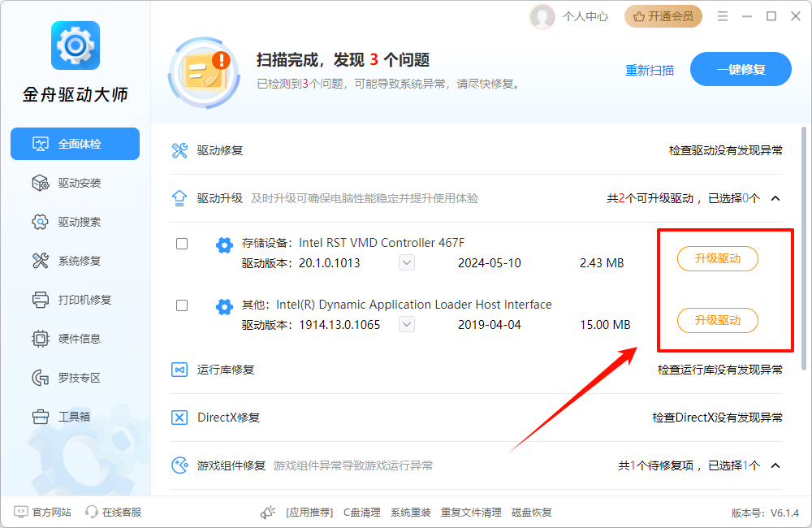The width and height of the screenshot is (812, 528).
Task: Click 开通会员 to open membership page
Action: click(x=663, y=15)
